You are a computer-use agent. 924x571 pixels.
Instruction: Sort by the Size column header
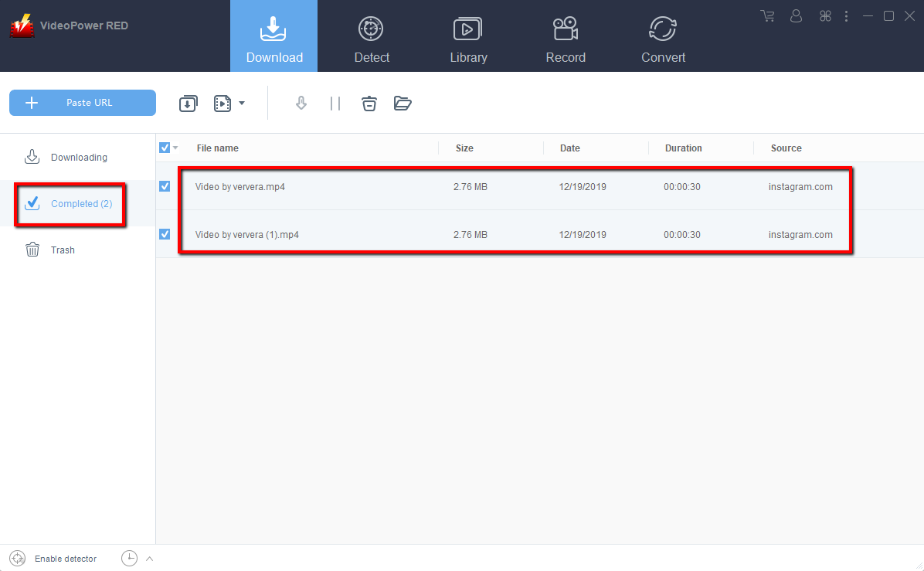464,148
